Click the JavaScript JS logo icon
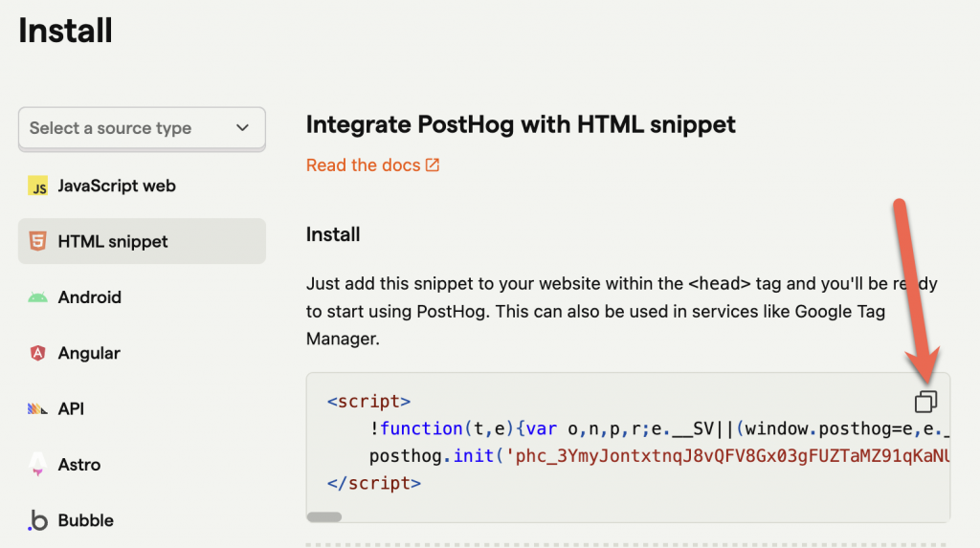980x548 pixels. click(37, 186)
